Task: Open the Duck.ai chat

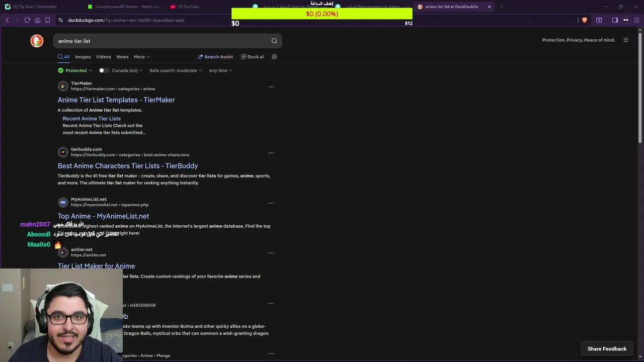Action: pos(252,57)
